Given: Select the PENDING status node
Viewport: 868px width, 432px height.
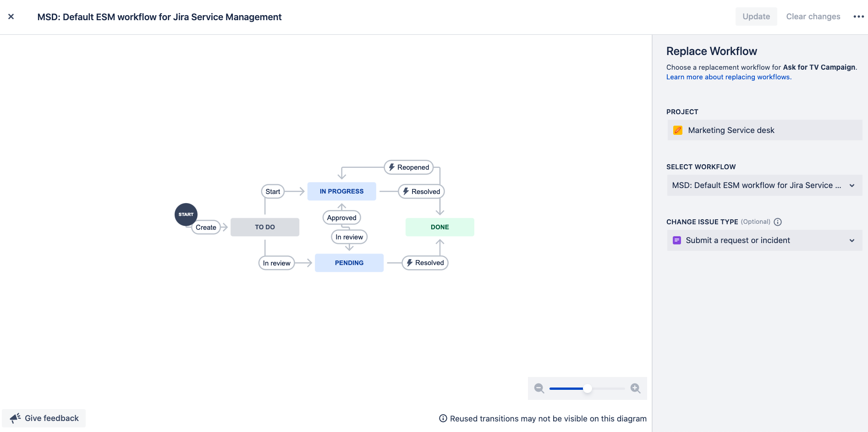Looking at the screenshot, I should (349, 263).
